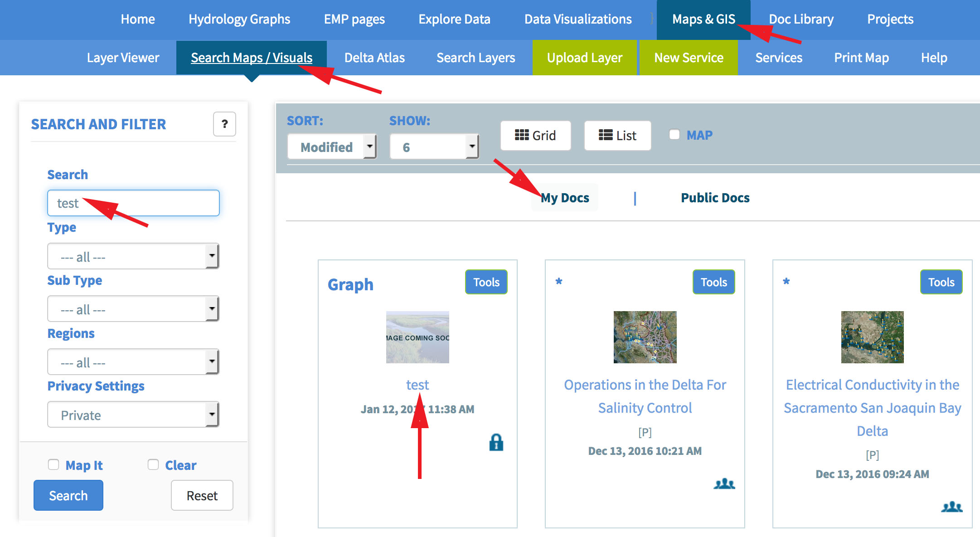Open the Regions filter dropdown
Screen dimensions: 980x537
[133, 362]
